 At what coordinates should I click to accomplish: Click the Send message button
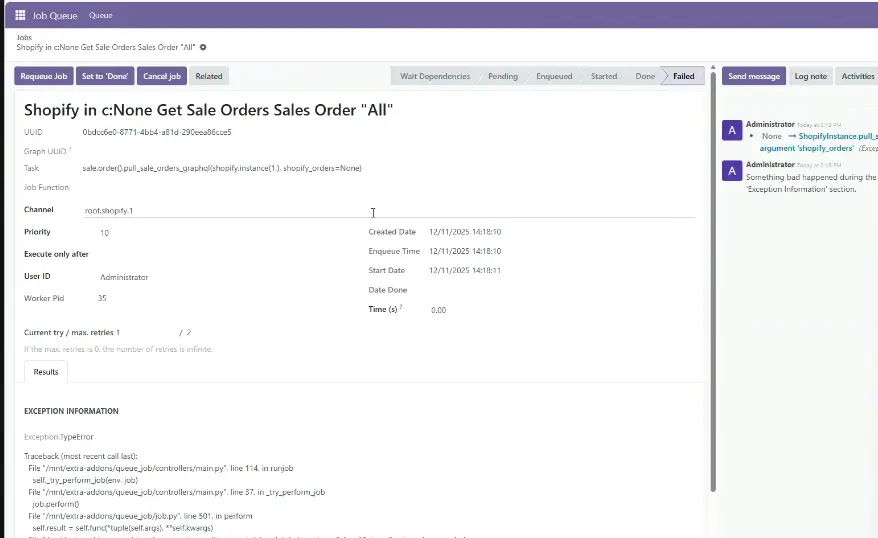[x=754, y=76]
